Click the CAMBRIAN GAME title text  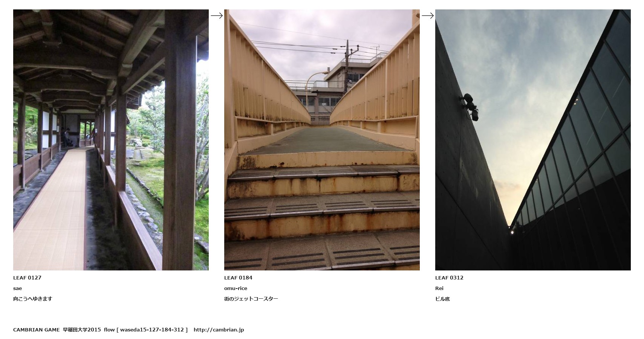(36, 330)
